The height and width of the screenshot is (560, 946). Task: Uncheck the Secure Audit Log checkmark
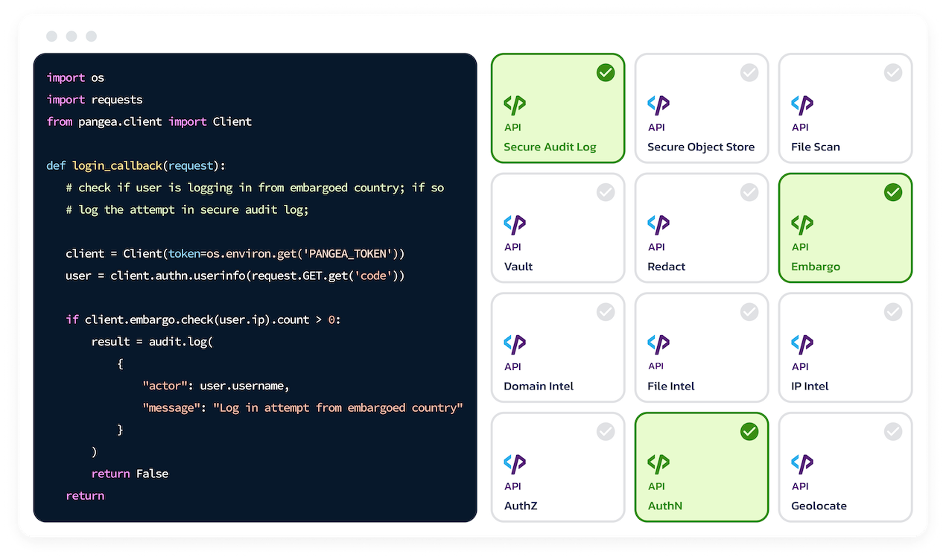tap(606, 73)
